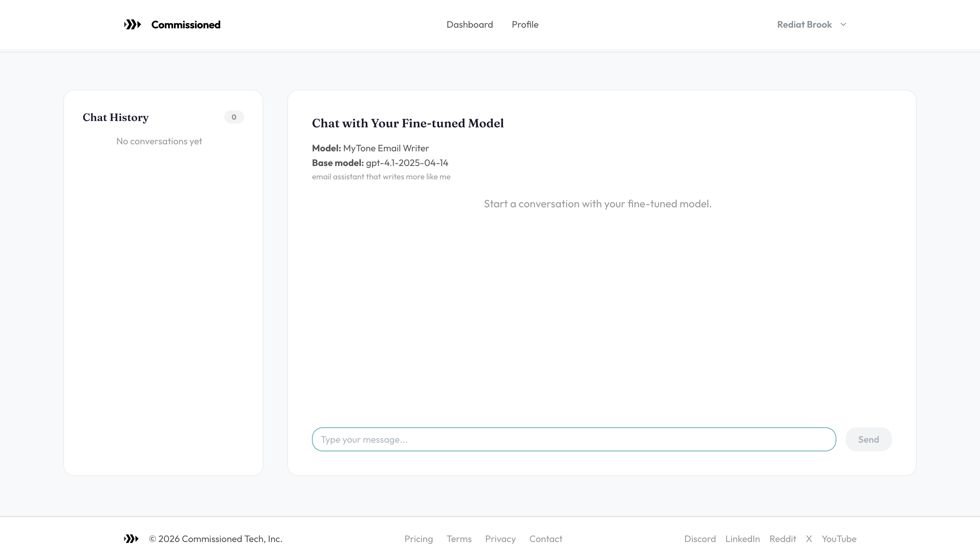Click the Commissioned arrow logo icon in header
Viewport: 980px width, 556px height.
coord(132,24)
